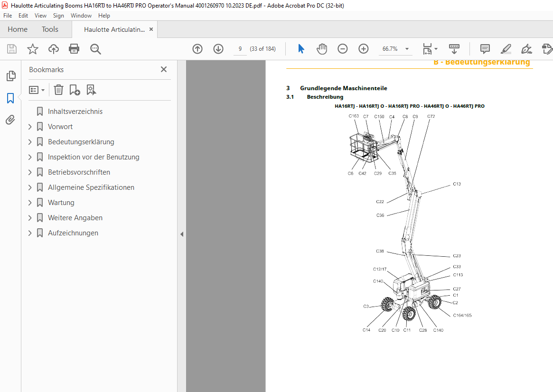Jump to Aufzeichnungen bookmark
This screenshot has width=553, height=392.
point(73,233)
